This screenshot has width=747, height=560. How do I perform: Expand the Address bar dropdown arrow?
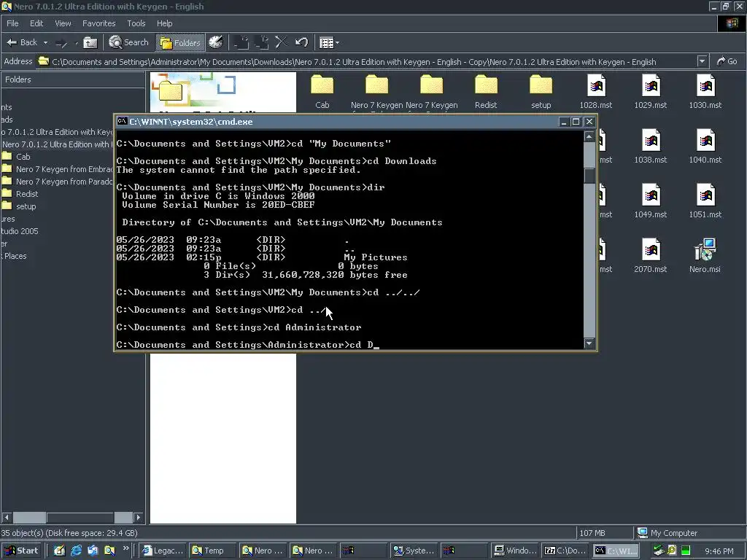pos(702,61)
